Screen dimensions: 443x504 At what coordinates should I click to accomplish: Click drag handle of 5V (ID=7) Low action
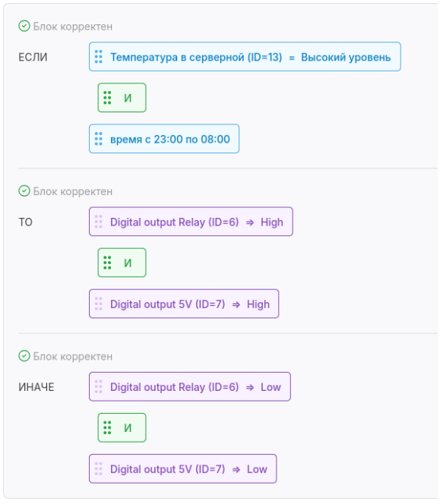99,469
